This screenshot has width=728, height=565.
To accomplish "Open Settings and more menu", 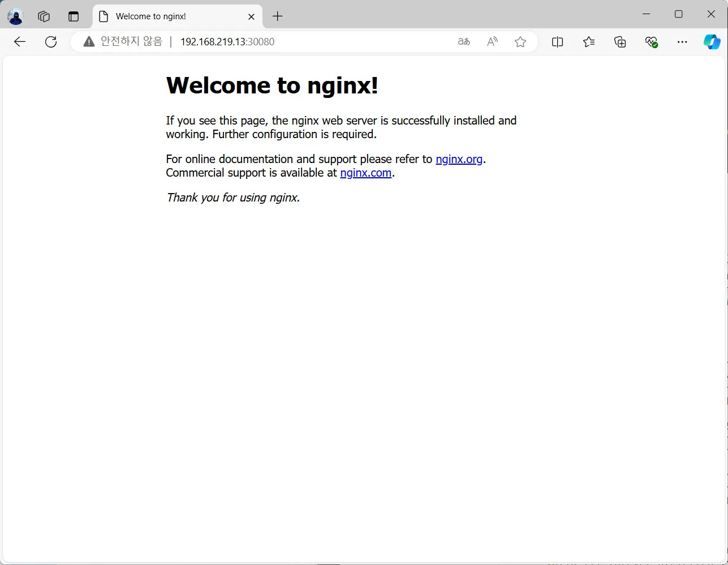I will (x=682, y=41).
